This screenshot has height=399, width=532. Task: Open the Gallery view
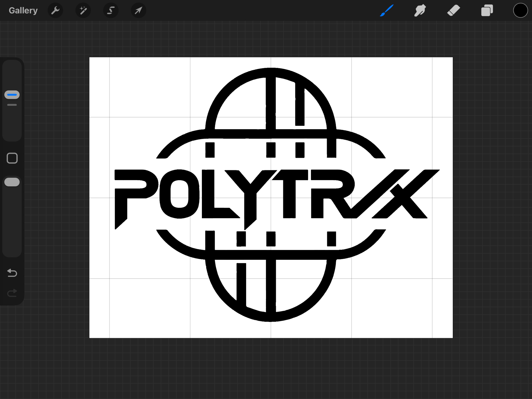click(23, 11)
